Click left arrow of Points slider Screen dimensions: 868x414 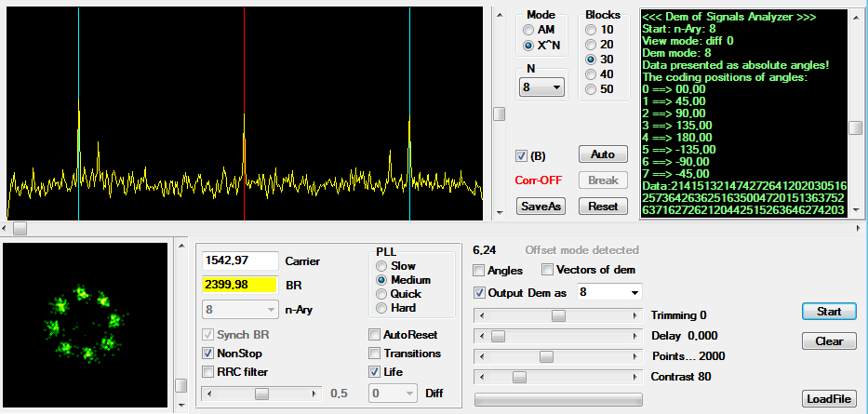[481, 356]
